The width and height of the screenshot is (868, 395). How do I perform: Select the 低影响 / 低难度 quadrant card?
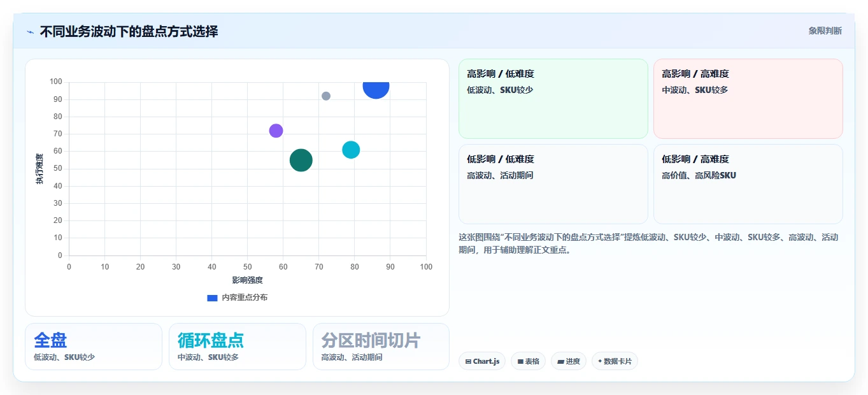553,184
